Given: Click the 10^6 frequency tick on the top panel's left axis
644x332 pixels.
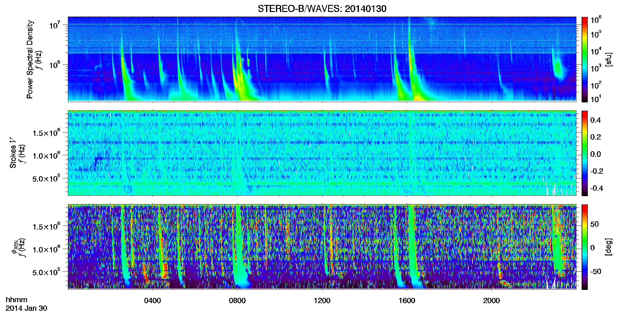Looking at the screenshot, I should point(55,65).
